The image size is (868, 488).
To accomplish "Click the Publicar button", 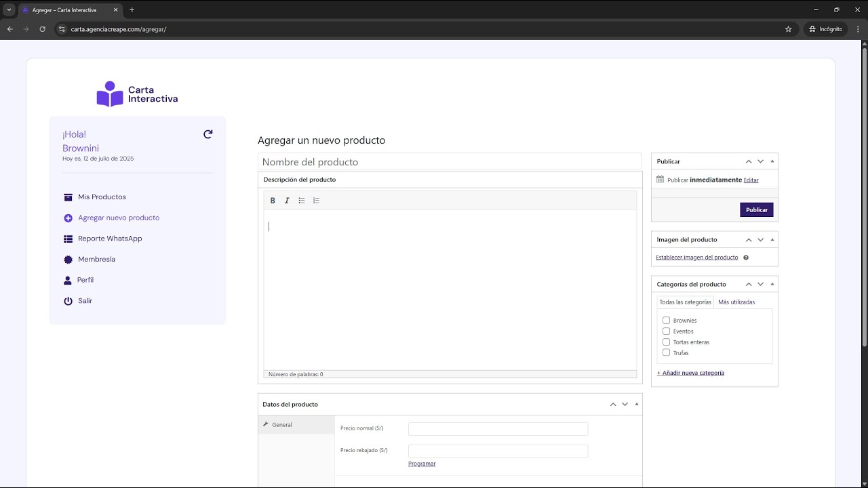I will click(x=757, y=210).
